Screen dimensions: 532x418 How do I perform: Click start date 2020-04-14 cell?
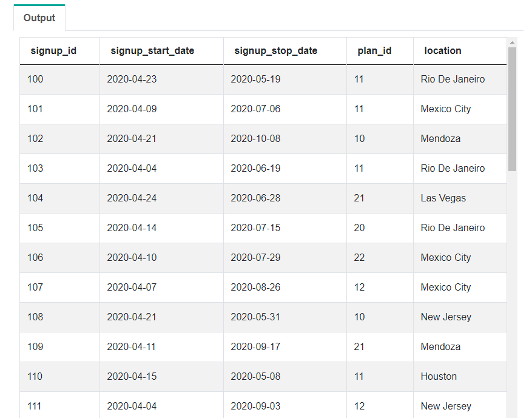coord(161,228)
